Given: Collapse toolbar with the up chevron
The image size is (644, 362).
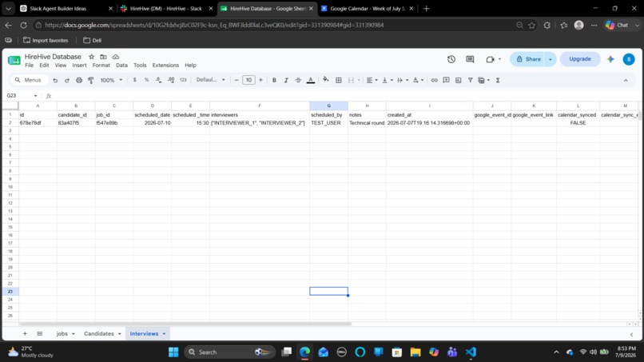Looking at the screenshot, I should pos(626,81).
